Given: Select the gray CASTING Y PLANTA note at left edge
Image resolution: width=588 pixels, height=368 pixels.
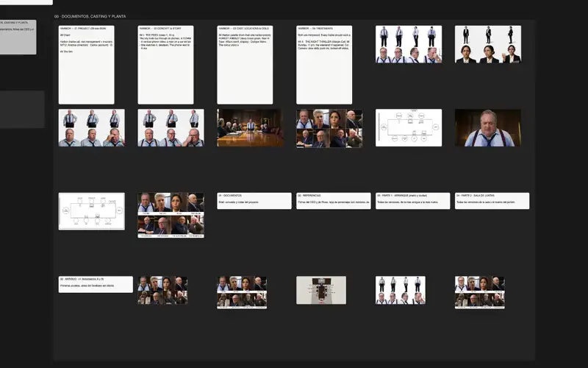Looking at the screenshot, I should [18, 38].
